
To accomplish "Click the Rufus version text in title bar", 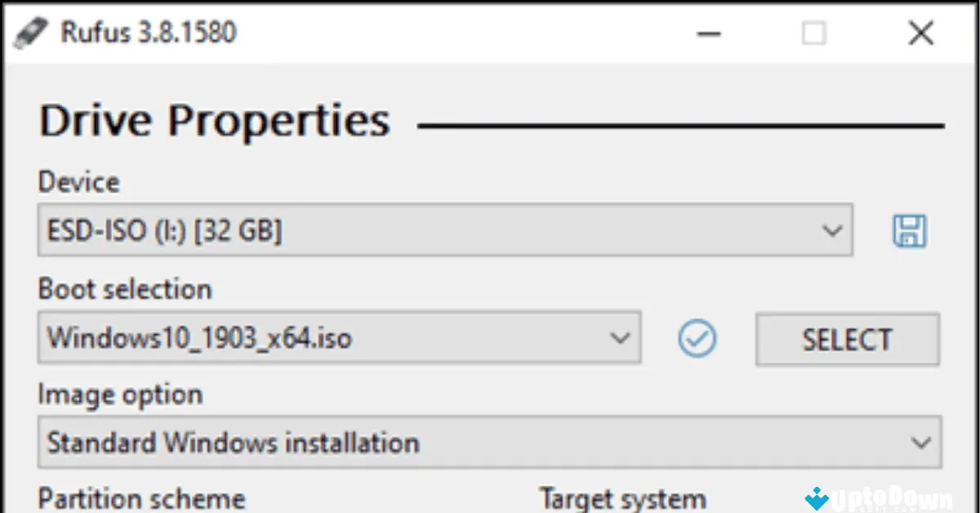I will [x=147, y=33].
